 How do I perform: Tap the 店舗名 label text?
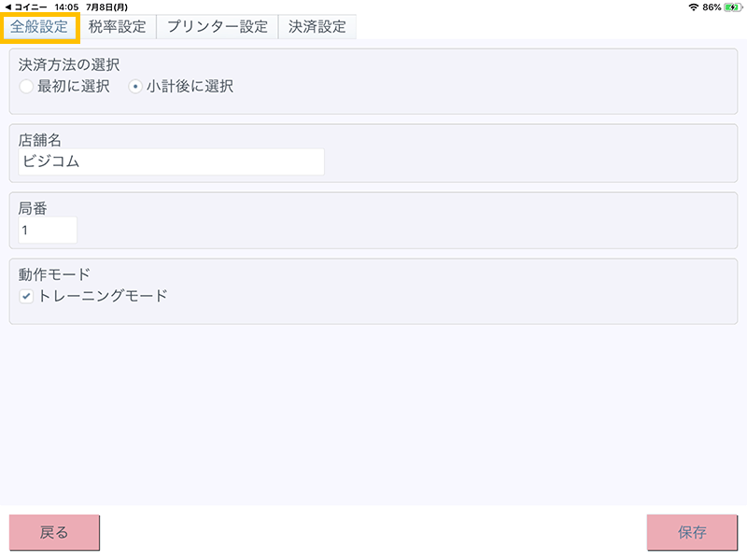(x=40, y=140)
